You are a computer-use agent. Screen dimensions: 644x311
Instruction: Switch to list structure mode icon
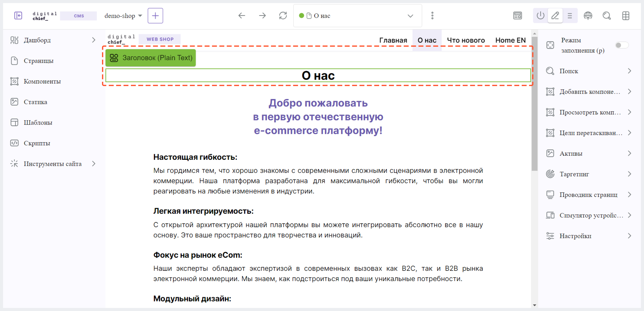570,16
